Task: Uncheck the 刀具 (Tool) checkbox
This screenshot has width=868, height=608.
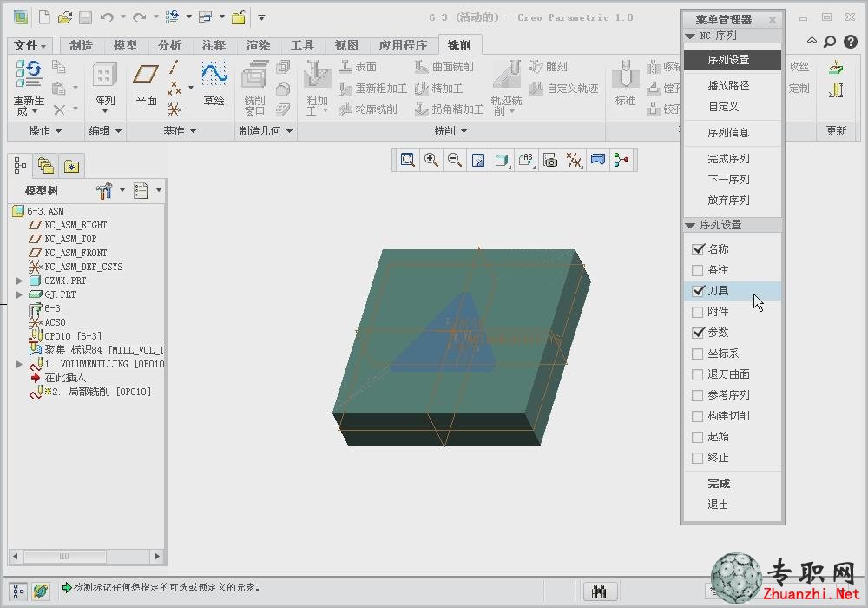Action: [x=698, y=291]
